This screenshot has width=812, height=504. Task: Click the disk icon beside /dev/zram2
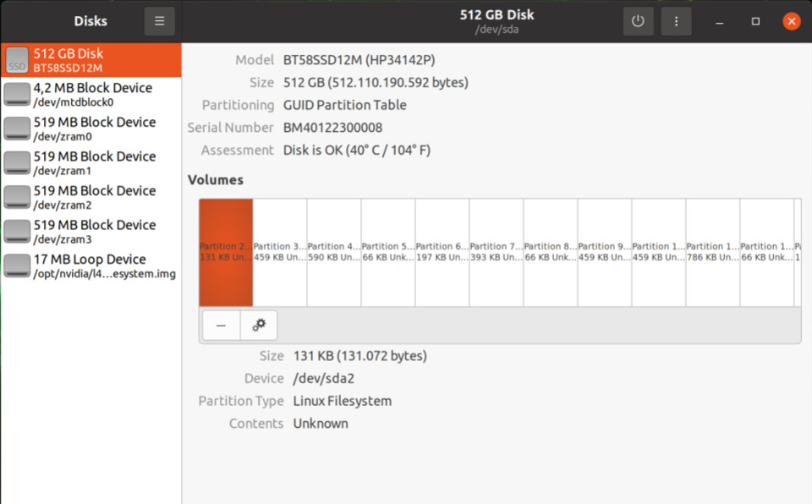pos(16,196)
